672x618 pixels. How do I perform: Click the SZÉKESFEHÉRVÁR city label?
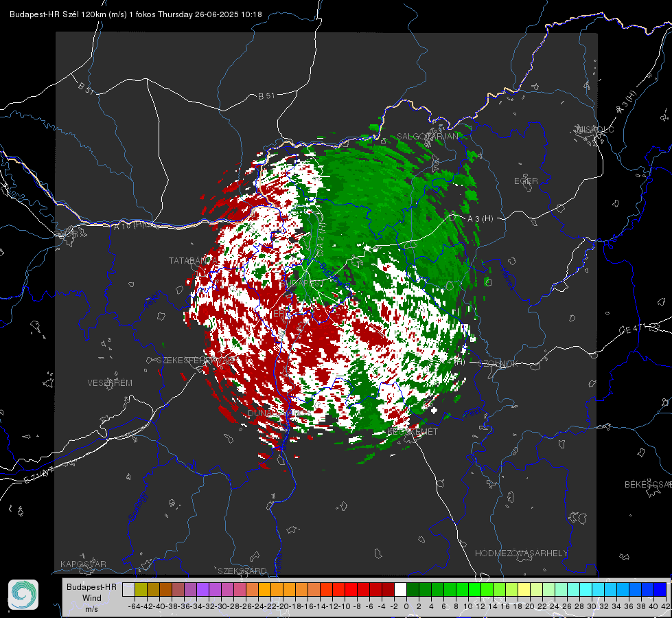coord(196,360)
